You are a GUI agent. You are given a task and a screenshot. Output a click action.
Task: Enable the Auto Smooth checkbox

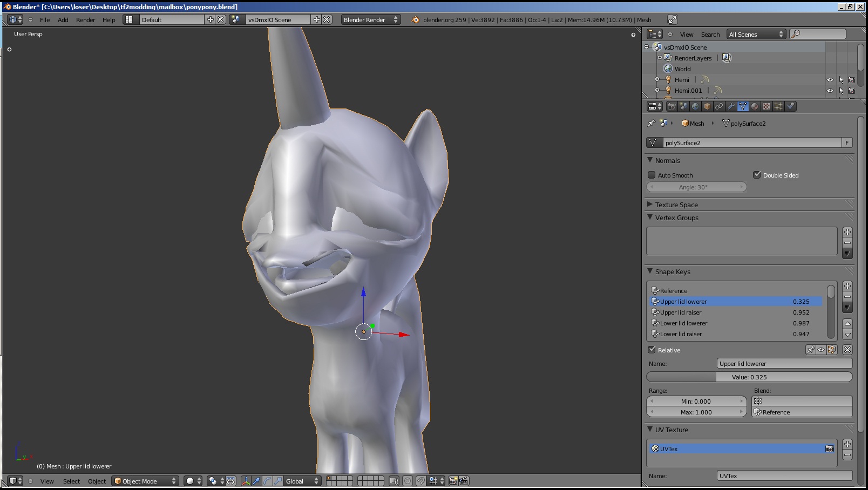[x=652, y=175]
